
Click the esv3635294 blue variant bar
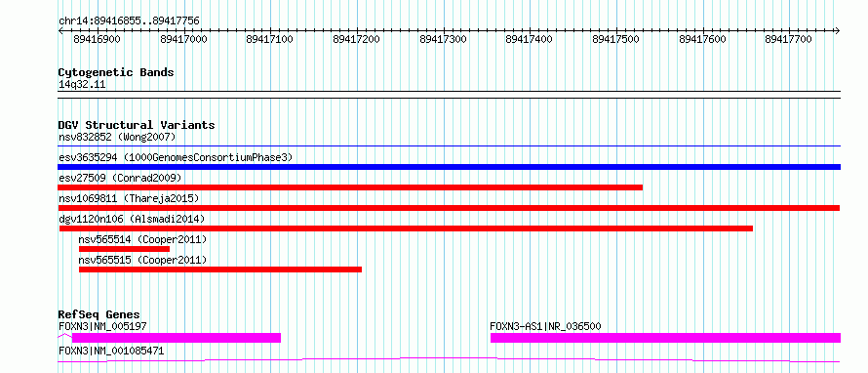(449, 167)
